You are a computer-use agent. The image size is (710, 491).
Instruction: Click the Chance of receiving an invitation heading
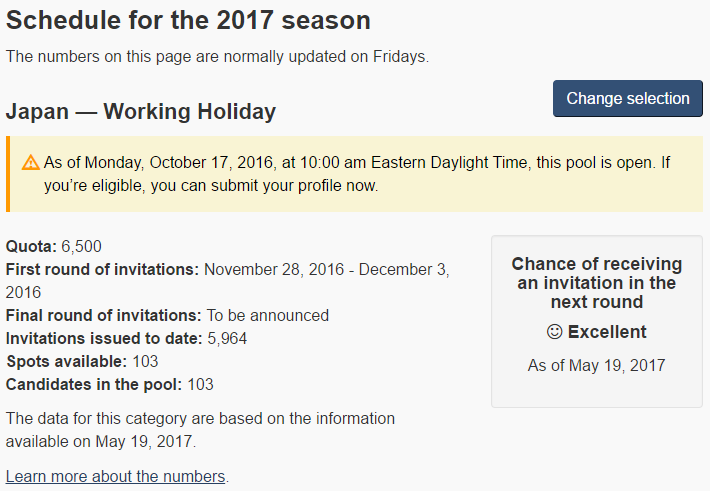pyautogui.click(x=597, y=283)
